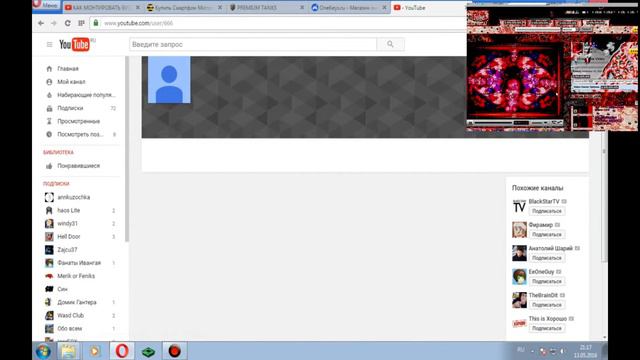Open the media player taskbar icon
640x360 pixels.
[x=95, y=351]
